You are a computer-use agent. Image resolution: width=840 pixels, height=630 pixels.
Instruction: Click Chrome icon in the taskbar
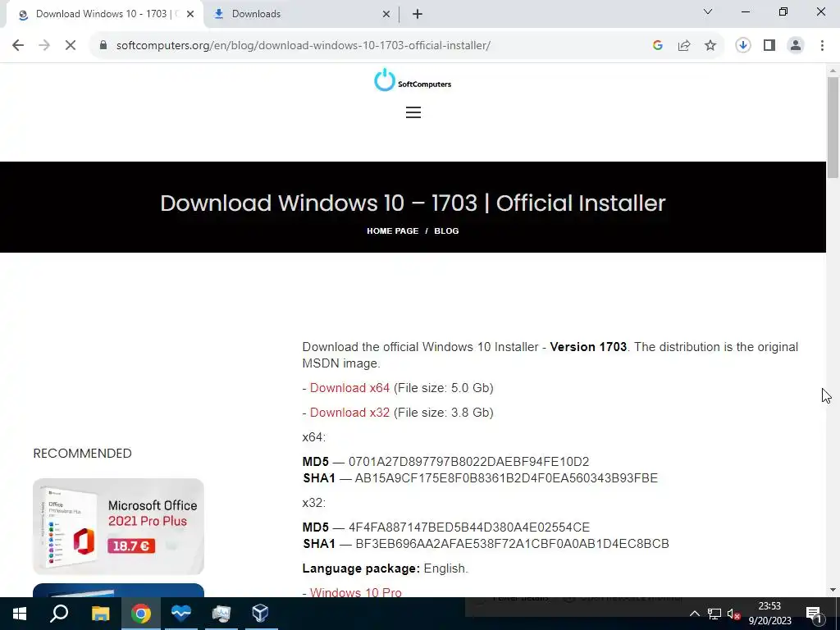tap(141, 614)
